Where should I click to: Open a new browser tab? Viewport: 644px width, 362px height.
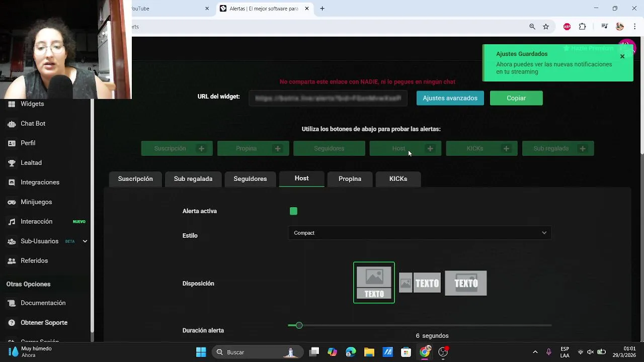tap(323, 9)
